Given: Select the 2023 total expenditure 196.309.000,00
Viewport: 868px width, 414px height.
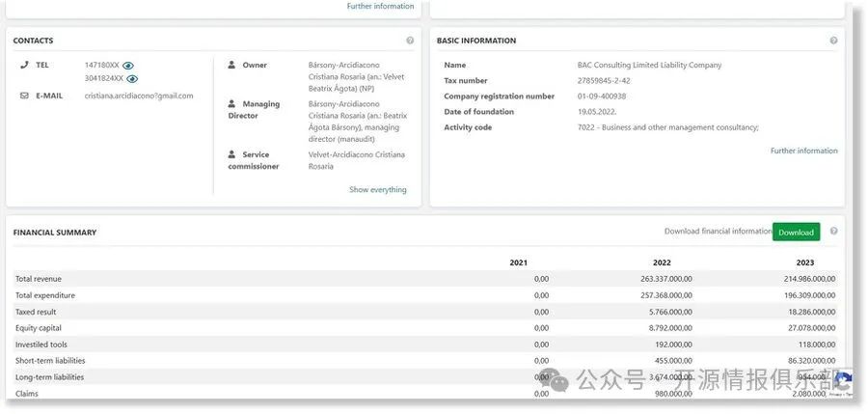Looking at the screenshot, I should pos(809,295).
